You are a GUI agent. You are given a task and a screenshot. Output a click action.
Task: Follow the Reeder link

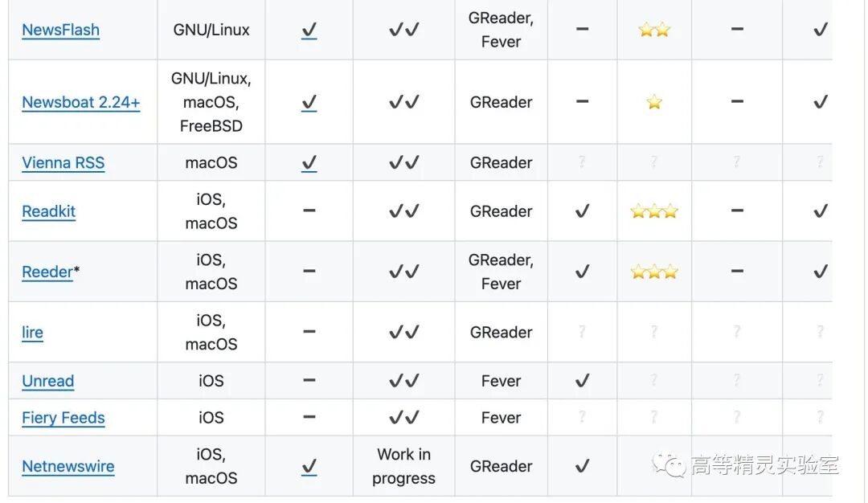(47, 272)
